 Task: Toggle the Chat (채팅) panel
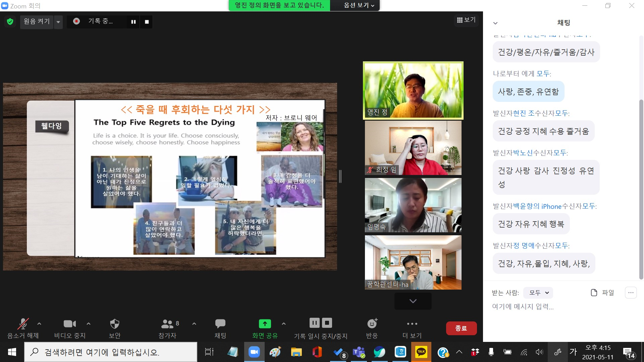pos(220,328)
